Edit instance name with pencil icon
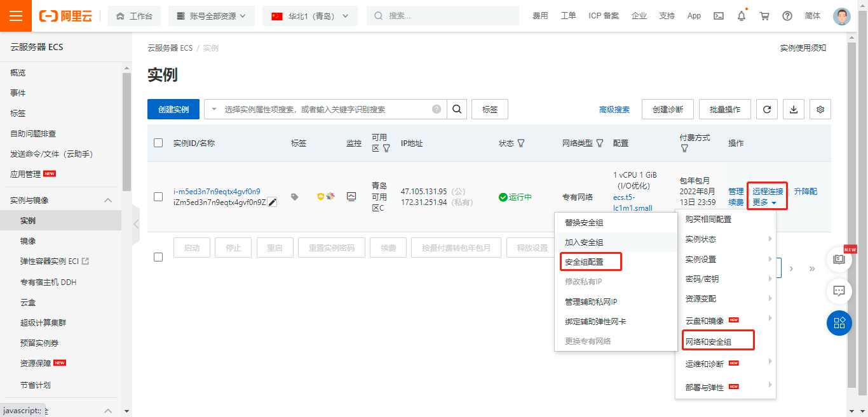 (273, 202)
